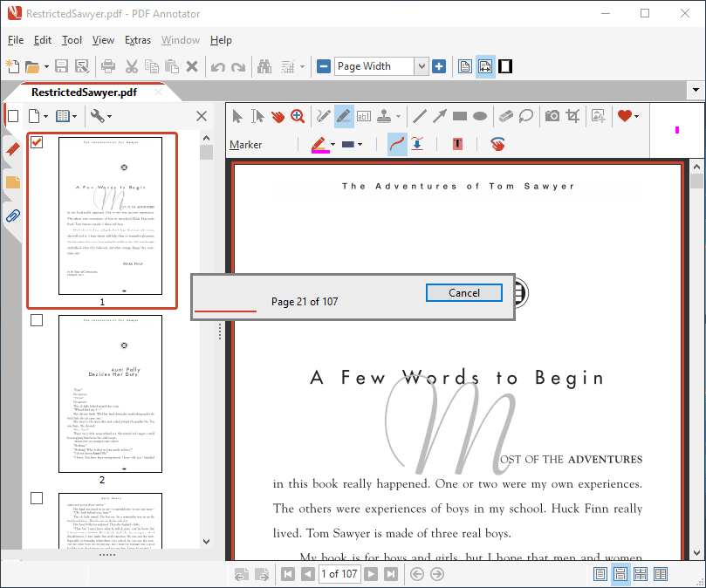Switch to two pages side-by-side layout
Screen dimensions: 706x588
coord(661,574)
